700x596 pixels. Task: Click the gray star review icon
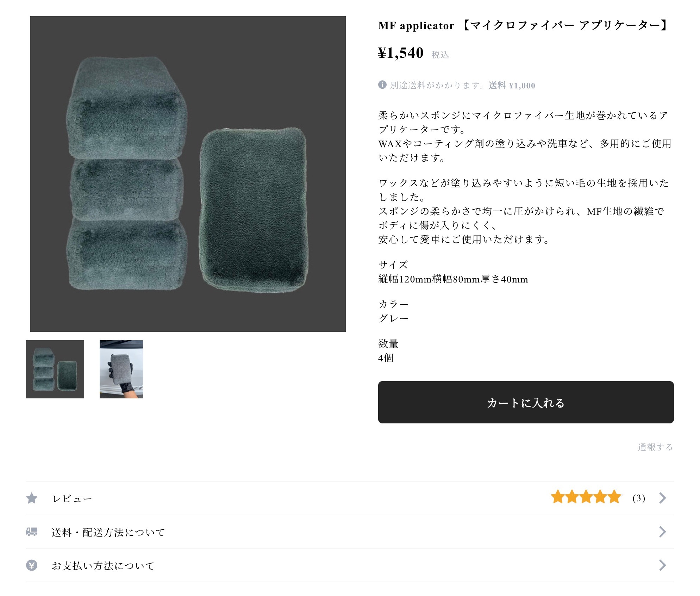32,498
